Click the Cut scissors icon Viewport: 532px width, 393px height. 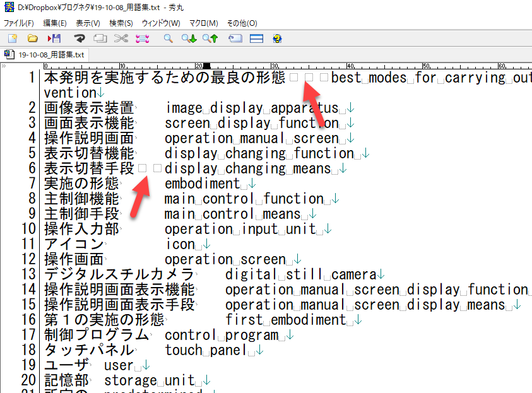pos(122,38)
